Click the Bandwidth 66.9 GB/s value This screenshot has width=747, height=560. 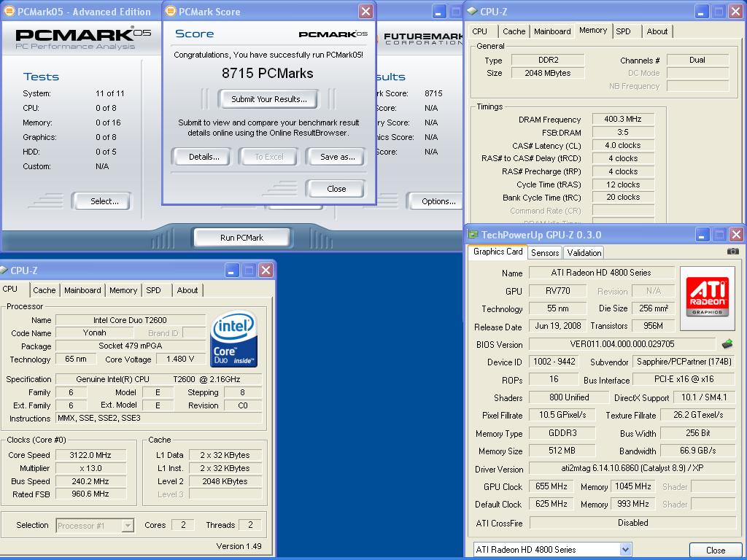tap(698, 450)
